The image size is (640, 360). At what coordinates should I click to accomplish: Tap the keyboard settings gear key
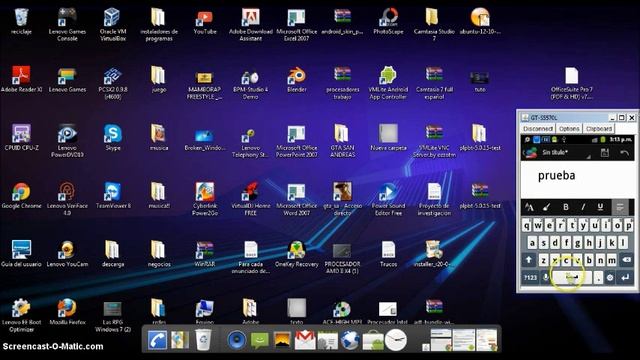(610, 278)
